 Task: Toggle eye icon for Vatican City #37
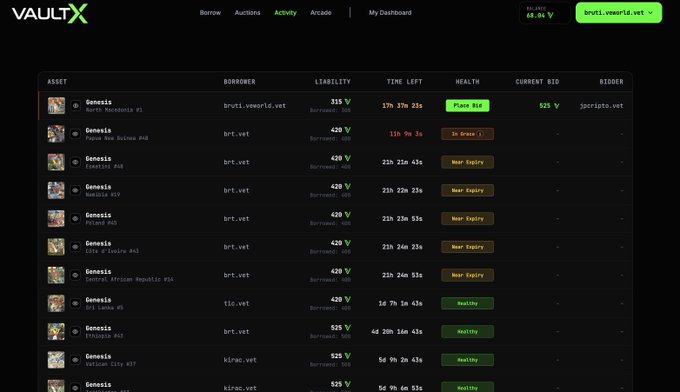pos(75,360)
